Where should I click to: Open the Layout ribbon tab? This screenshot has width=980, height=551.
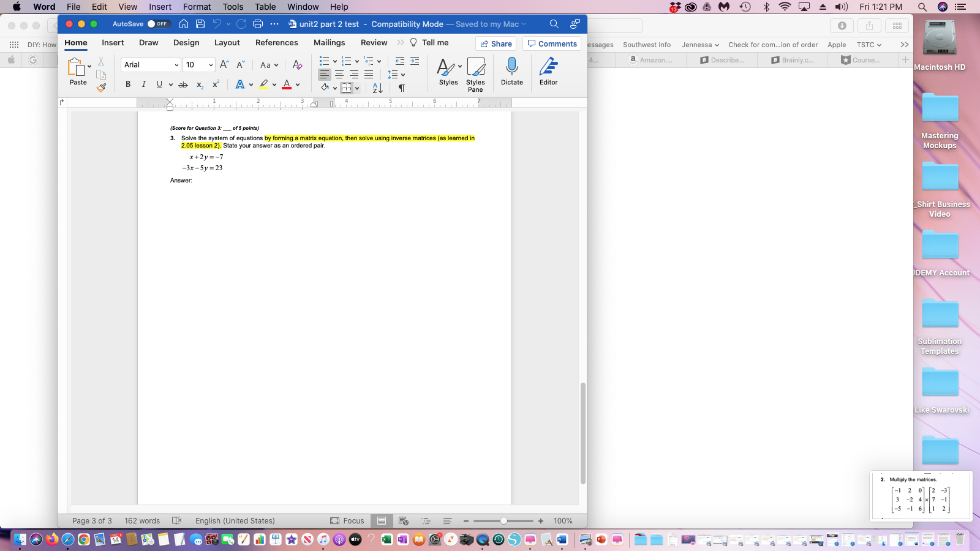(x=227, y=43)
